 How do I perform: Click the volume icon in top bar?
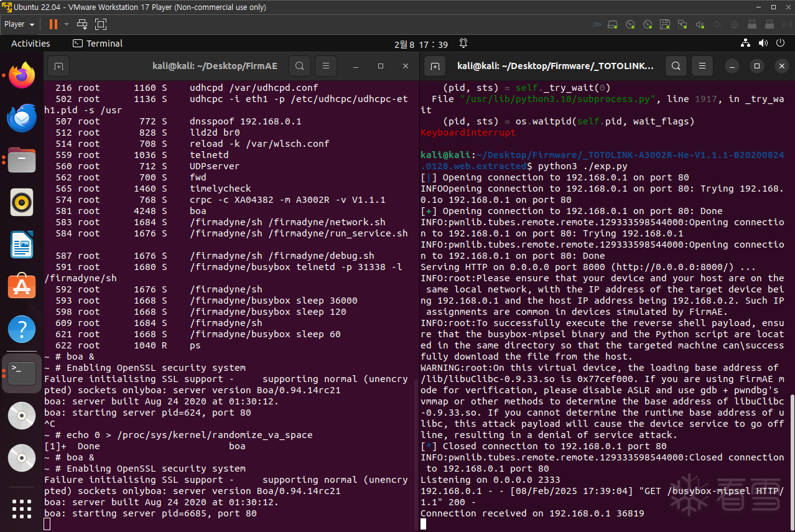tap(763, 44)
